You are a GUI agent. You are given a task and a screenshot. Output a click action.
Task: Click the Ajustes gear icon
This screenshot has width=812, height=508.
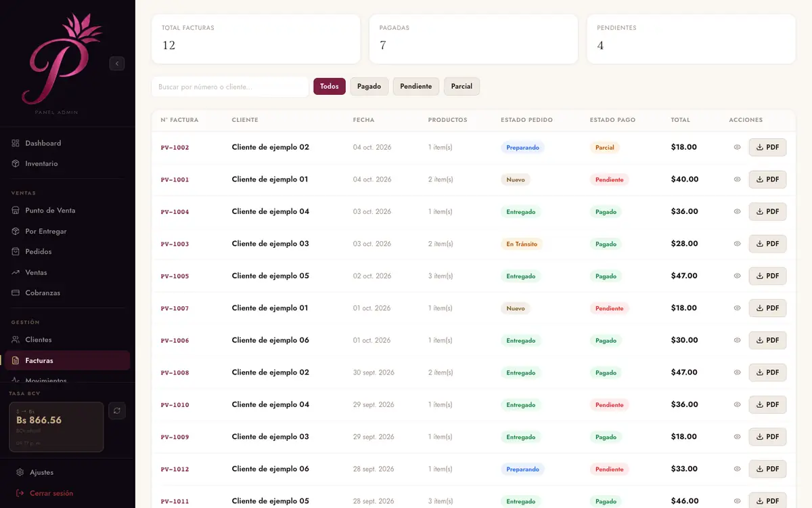(20, 472)
